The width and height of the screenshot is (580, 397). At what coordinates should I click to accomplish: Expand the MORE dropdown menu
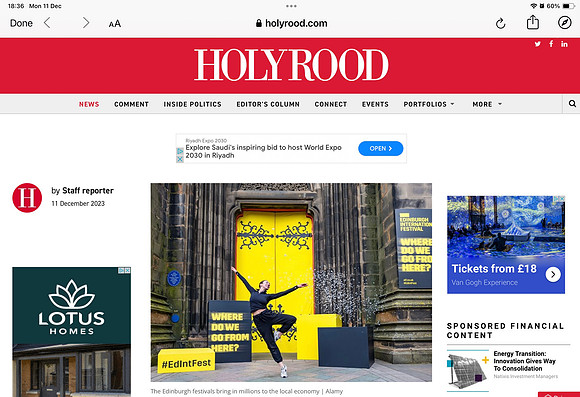487,104
